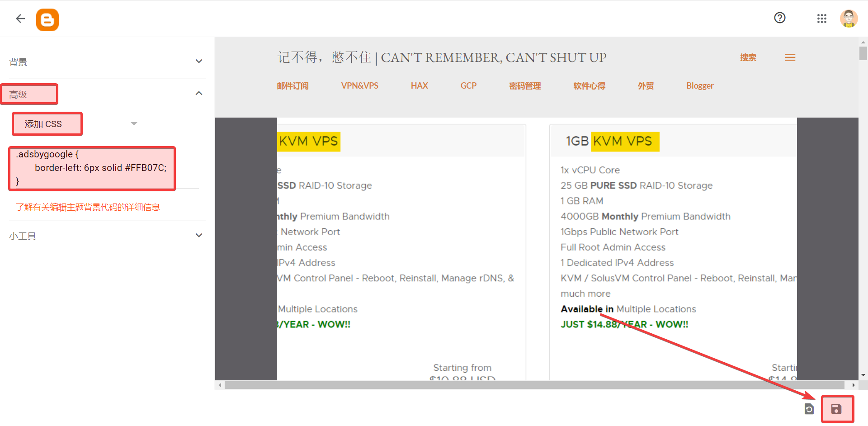Open the help question mark icon
Viewport: 868px width, 426px height.
click(779, 18)
